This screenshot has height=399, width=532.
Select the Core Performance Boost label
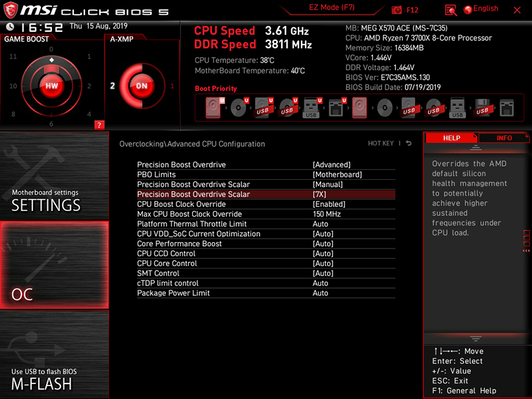point(179,243)
